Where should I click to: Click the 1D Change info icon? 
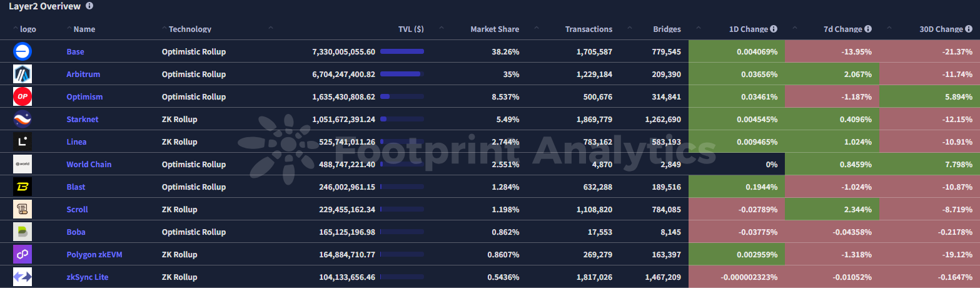click(x=774, y=29)
